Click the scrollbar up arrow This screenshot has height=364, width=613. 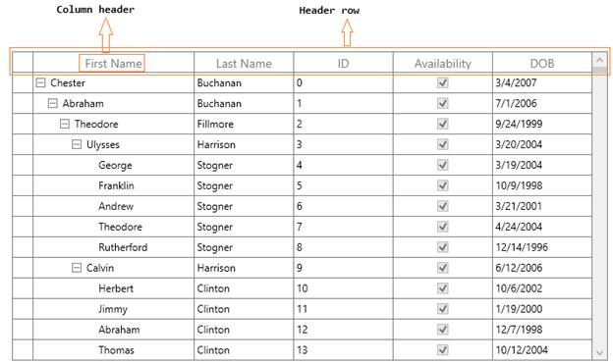coord(599,60)
